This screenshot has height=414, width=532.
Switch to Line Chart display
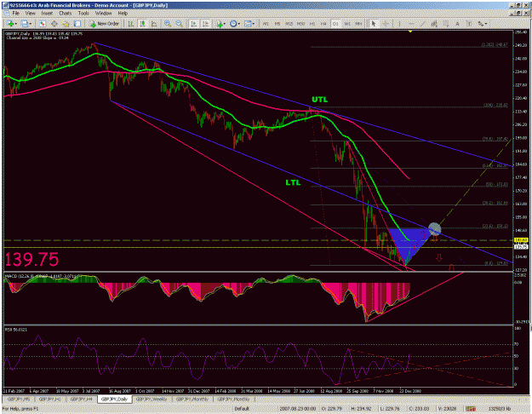pyautogui.click(x=154, y=24)
